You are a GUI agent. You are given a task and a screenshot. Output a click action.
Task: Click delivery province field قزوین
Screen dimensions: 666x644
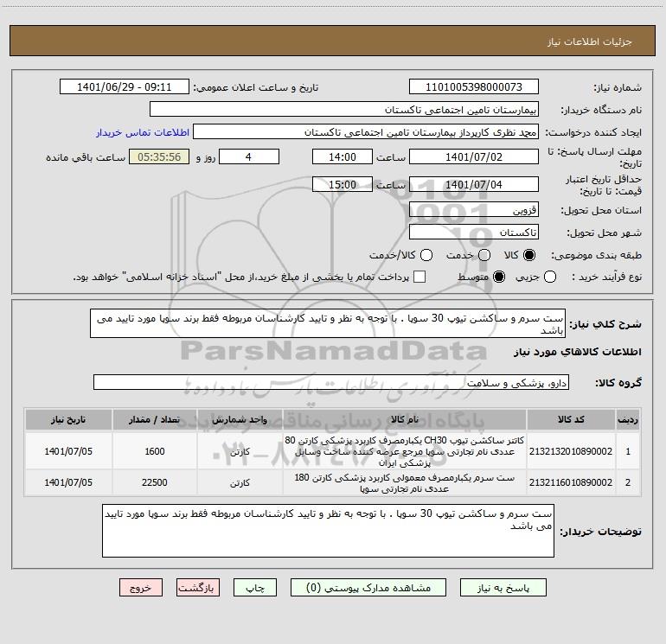pos(474,209)
